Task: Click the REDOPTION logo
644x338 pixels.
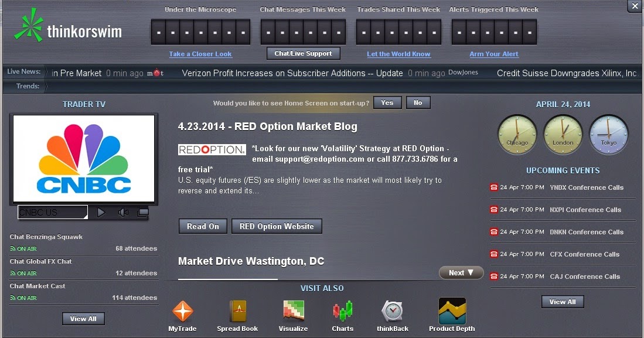Action: [212, 149]
